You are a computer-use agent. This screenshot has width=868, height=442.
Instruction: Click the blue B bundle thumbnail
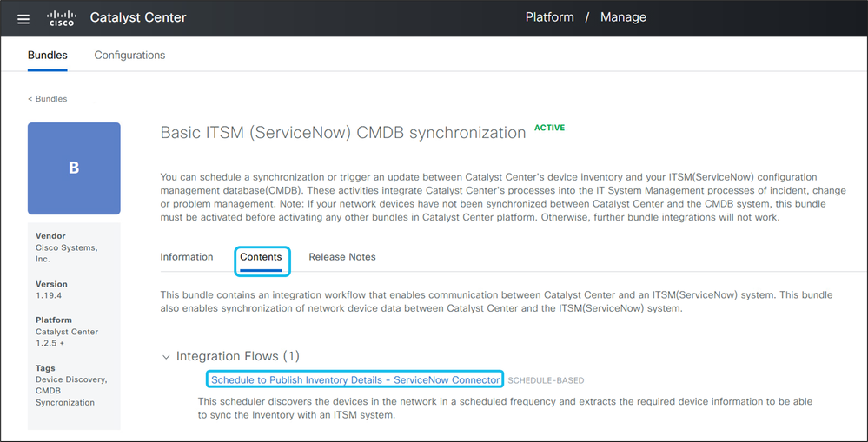(x=74, y=168)
